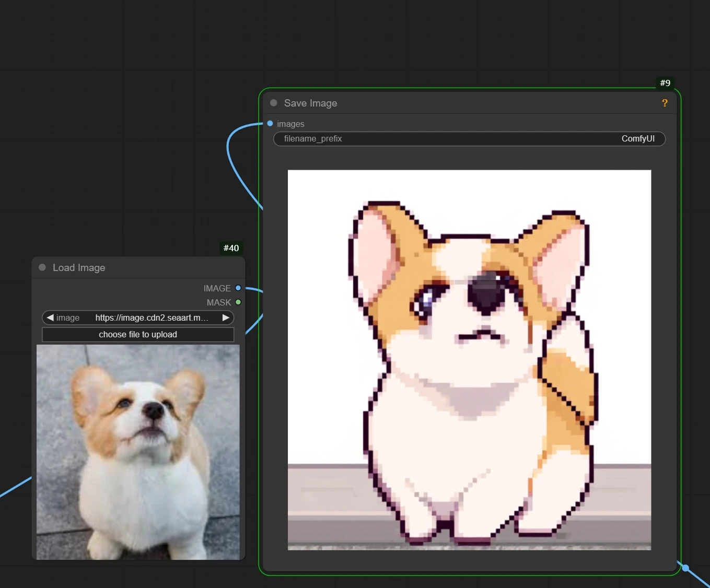Click the blue IMAGE output port
The height and width of the screenshot is (588, 710).
238,288
